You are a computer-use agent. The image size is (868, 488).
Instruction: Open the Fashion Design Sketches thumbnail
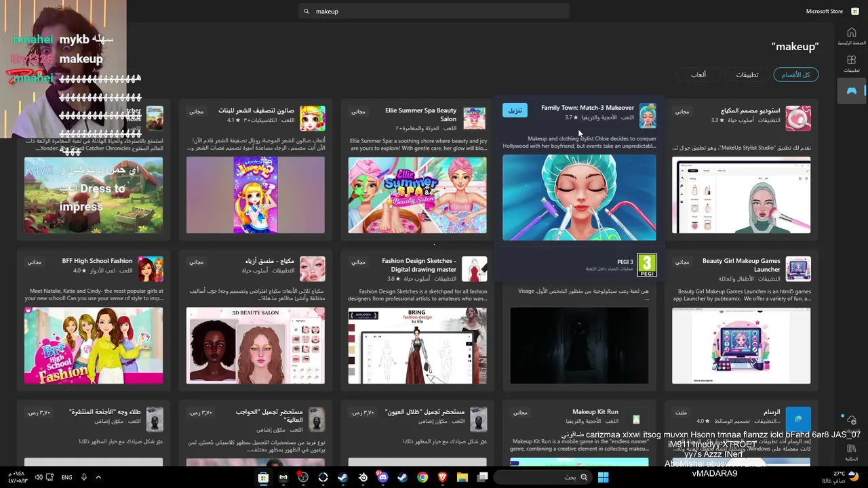tap(417, 346)
